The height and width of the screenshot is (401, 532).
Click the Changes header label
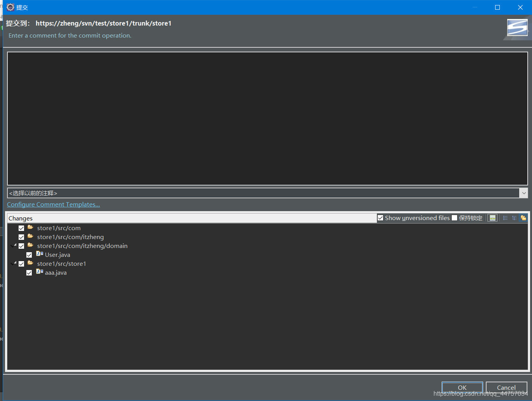coord(21,219)
